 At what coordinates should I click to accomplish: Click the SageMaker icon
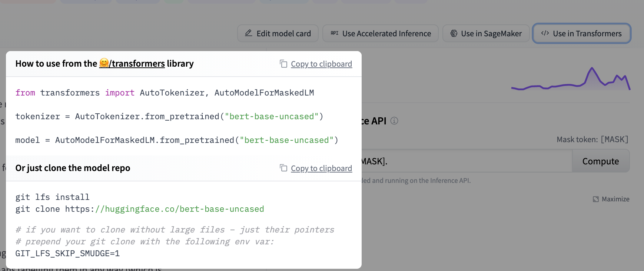click(454, 33)
